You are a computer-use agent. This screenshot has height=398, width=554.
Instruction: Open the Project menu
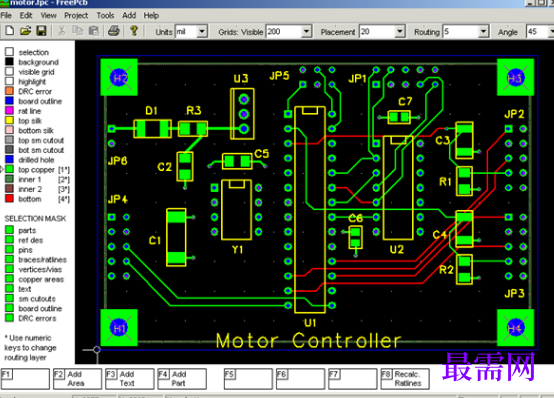(x=76, y=16)
